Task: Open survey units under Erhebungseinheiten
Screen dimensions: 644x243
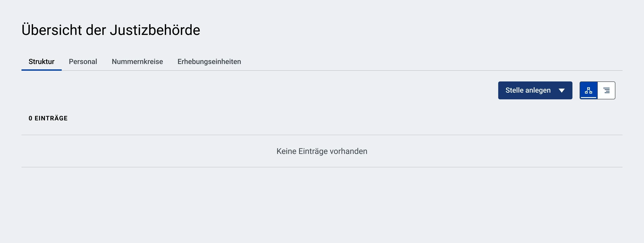Action: tap(209, 62)
